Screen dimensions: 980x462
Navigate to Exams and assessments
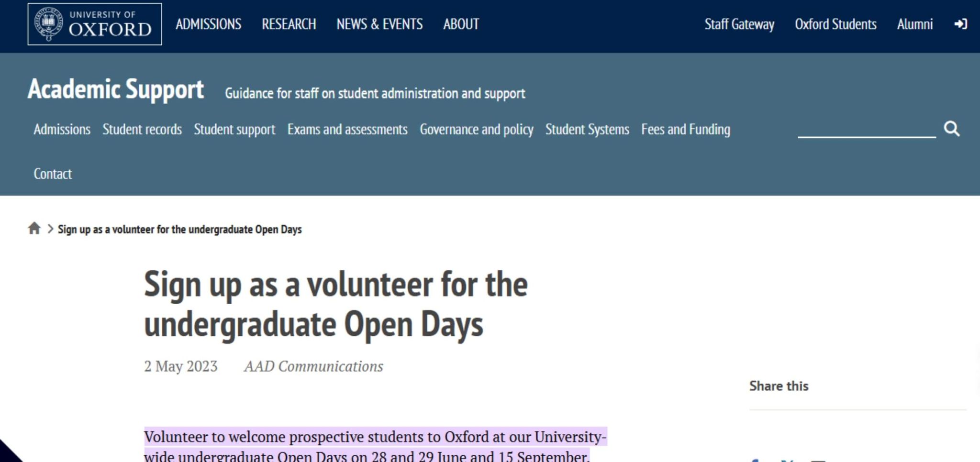pos(347,129)
